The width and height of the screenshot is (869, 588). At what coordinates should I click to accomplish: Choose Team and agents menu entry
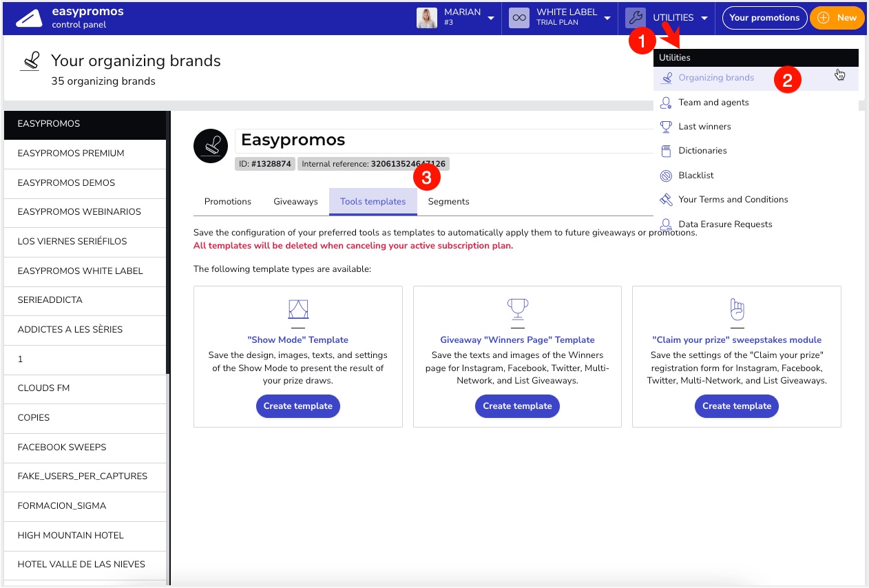click(x=756, y=103)
